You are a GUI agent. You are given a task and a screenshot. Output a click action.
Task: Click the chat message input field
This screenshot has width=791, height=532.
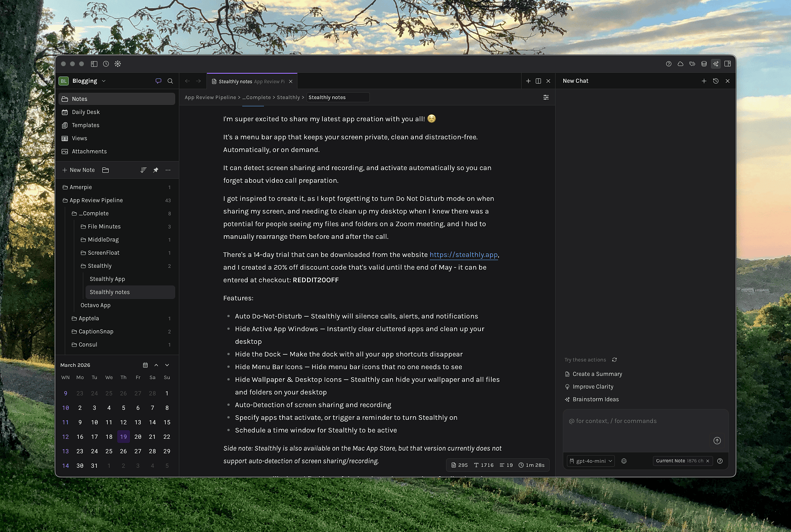coord(638,427)
